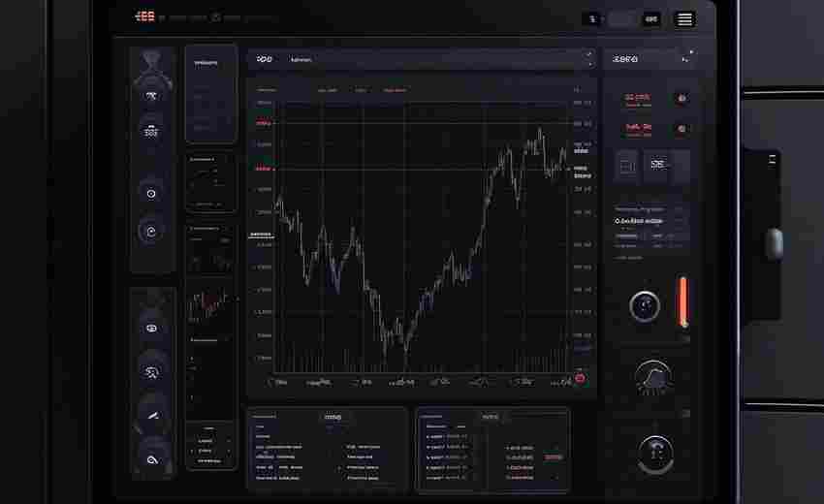
Task: Select the second sidebar icon with stacked lines
Action: click(x=151, y=131)
